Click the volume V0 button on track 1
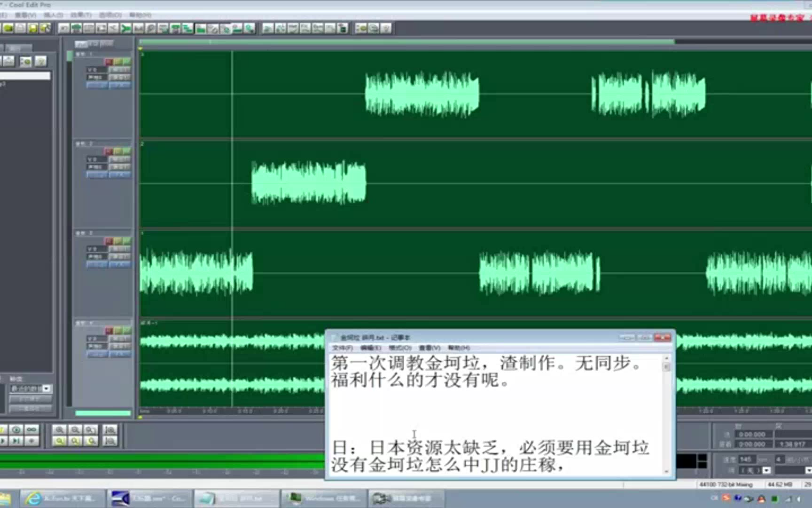The height and width of the screenshot is (508, 812). tap(97, 70)
